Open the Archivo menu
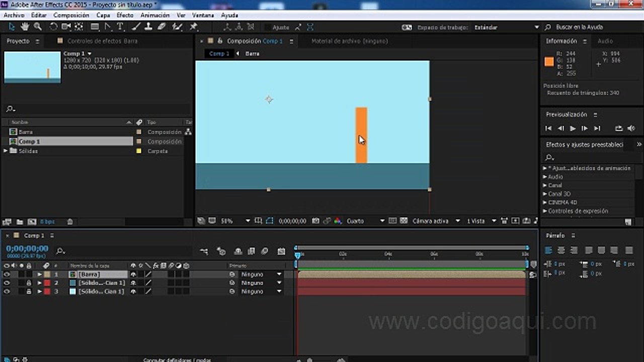The image size is (644, 362). pos(14,15)
